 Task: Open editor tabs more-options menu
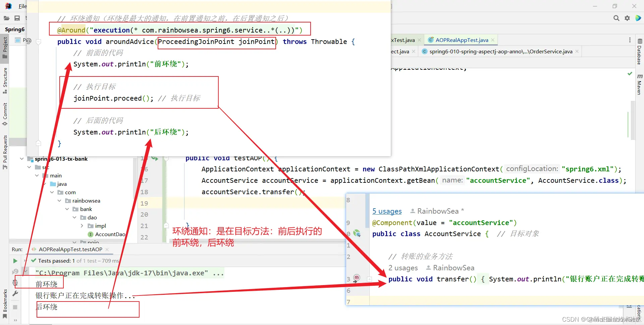pos(630,40)
